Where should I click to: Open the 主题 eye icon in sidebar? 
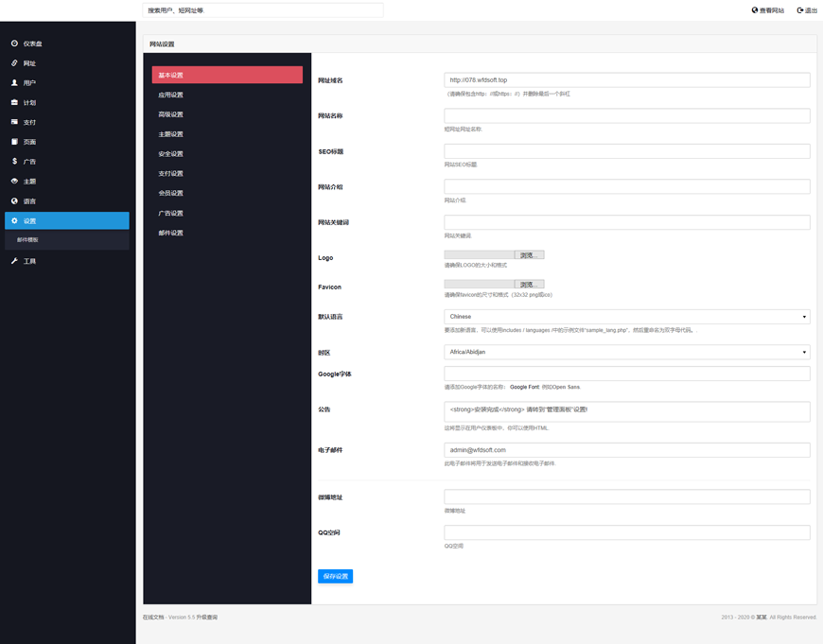14,182
